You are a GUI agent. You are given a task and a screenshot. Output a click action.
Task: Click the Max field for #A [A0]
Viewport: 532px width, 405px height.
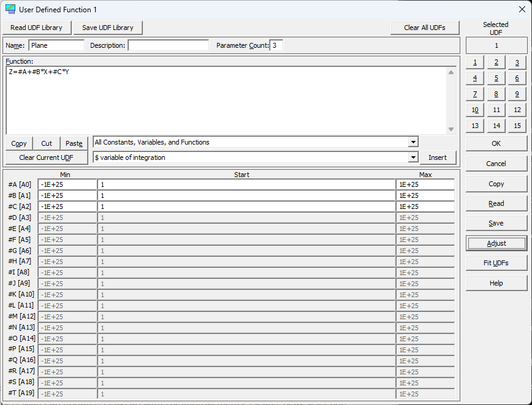pyautogui.click(x=425, y=184)
